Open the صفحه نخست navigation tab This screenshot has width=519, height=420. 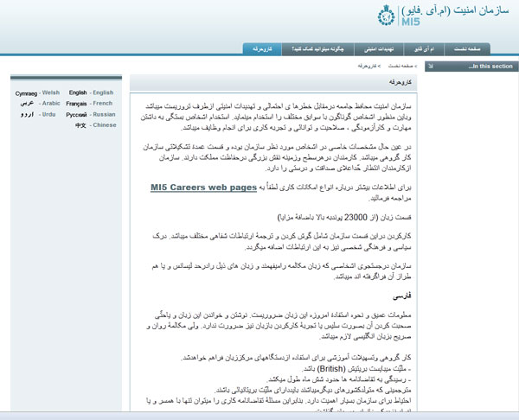(x=467, y=49)
